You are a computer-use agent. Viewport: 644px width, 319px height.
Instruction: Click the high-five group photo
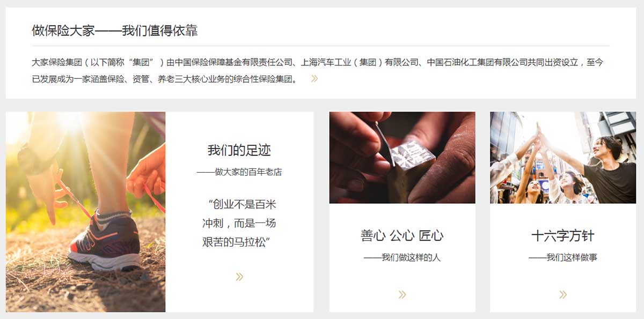point(562,158)
